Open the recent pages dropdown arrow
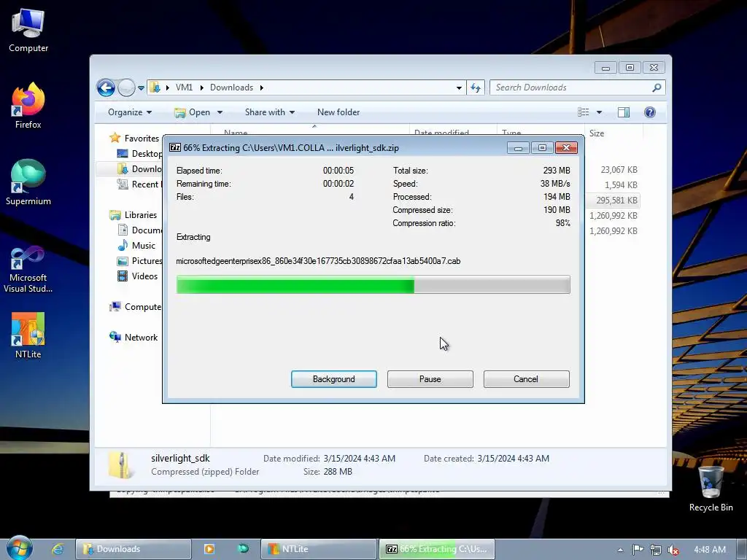 click(141, 88)
